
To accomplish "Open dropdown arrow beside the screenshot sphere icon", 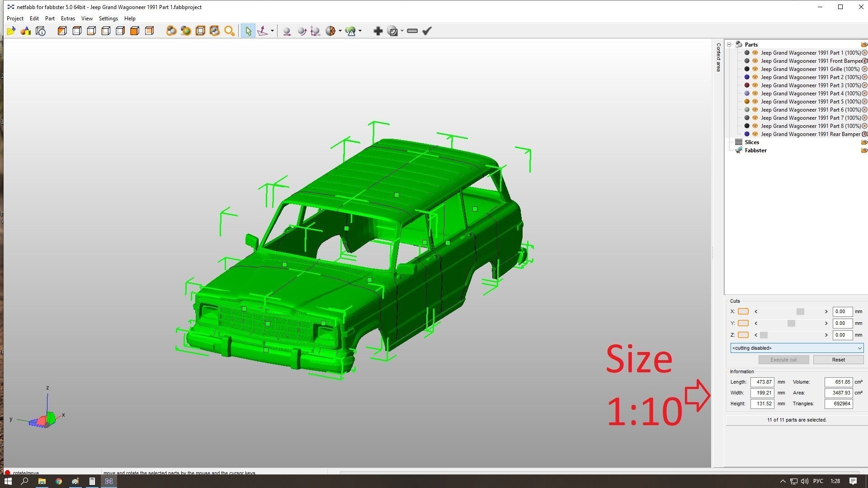I will tap(402, 31).
